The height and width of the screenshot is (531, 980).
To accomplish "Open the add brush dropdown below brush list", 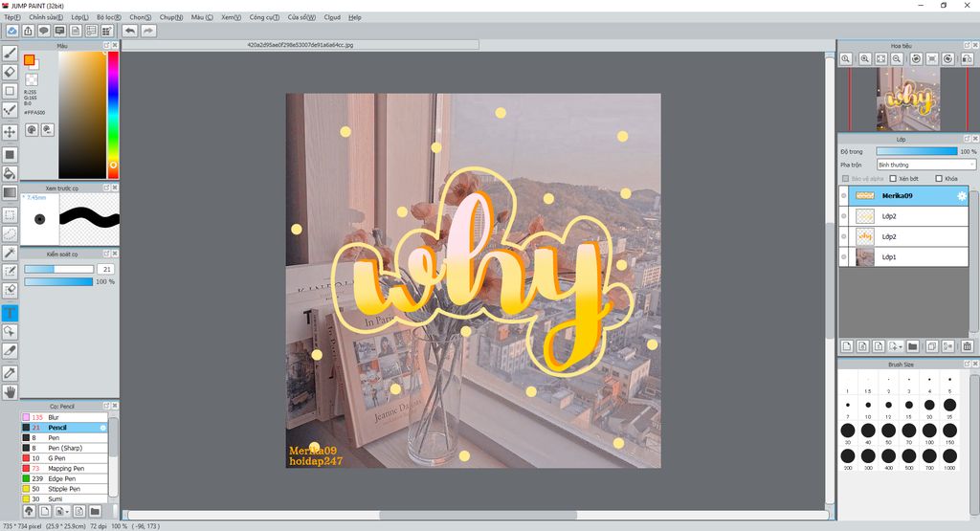I will pyautogui.click(x=61, y=511).
